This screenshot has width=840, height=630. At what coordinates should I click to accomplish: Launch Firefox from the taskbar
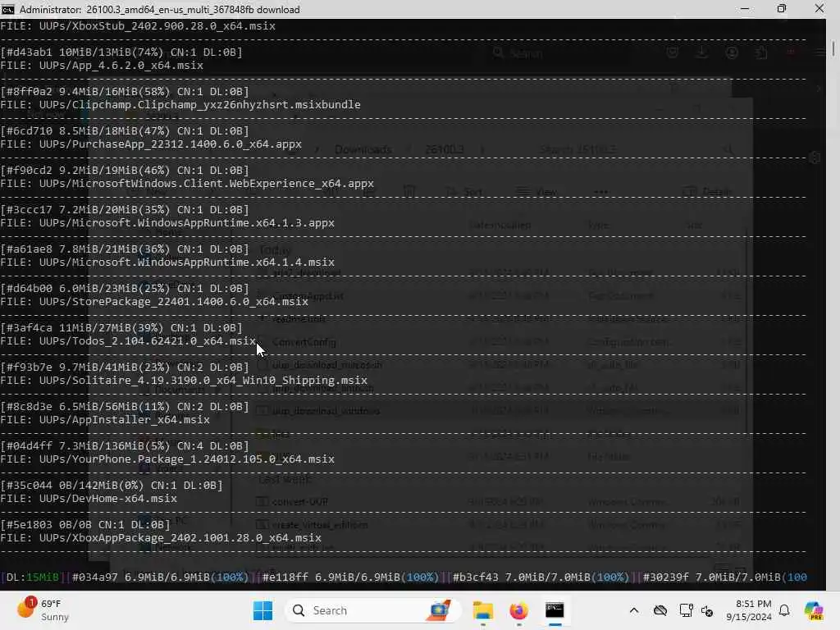pyautogui.click(x=518, y=610)
